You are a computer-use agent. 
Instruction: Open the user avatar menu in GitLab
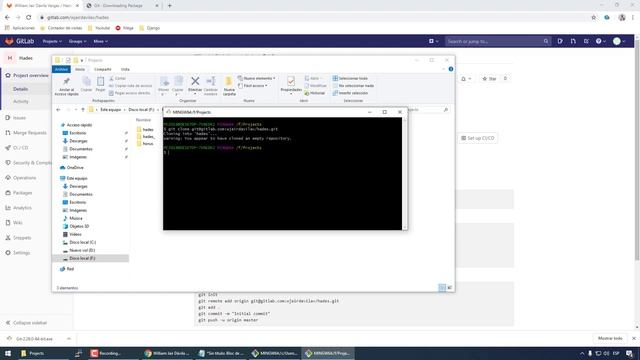click(619, 41)
